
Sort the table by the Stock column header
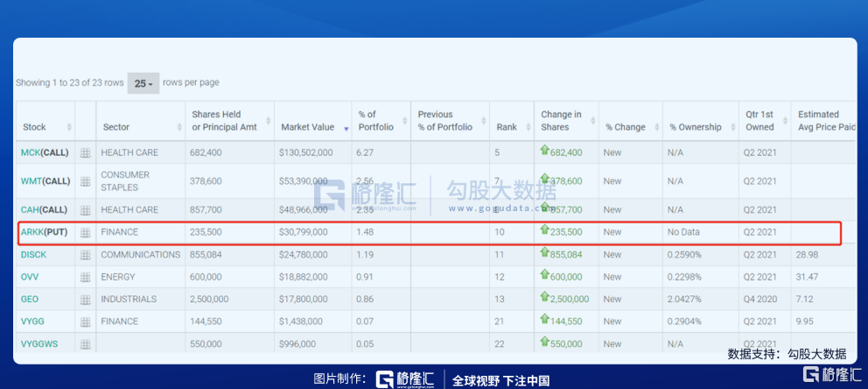(x=35, y=127)
